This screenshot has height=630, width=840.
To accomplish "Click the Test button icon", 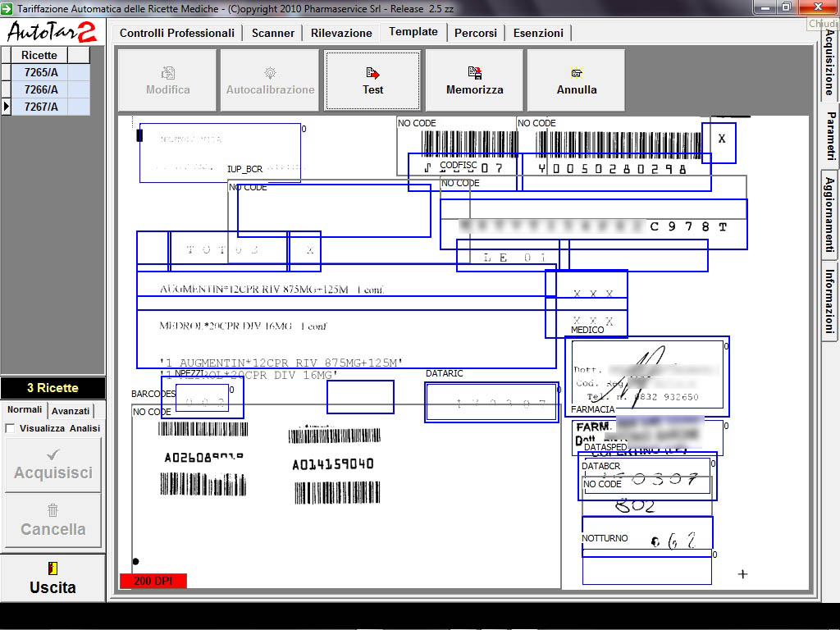I will (x=372, y=73).
